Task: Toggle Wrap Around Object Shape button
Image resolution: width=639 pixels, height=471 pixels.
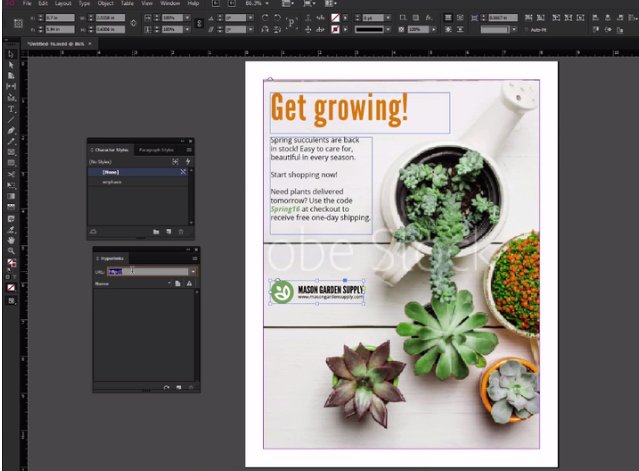Action: 448,29
